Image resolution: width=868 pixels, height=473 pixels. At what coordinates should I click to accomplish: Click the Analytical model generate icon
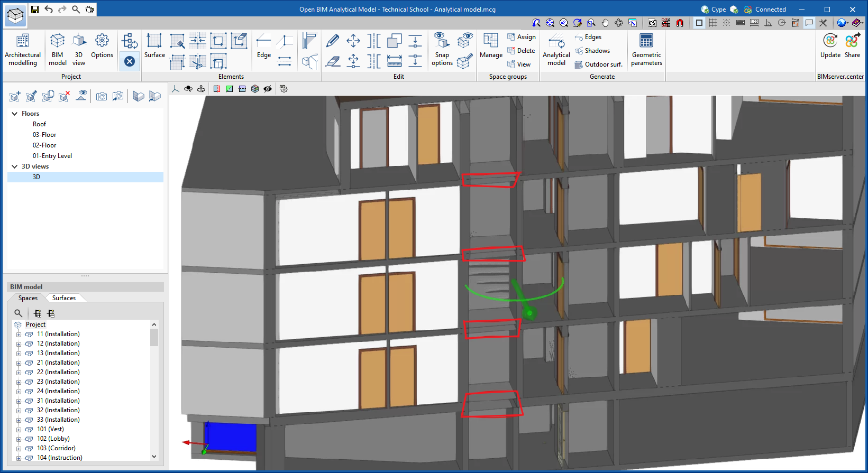[556, 50]
